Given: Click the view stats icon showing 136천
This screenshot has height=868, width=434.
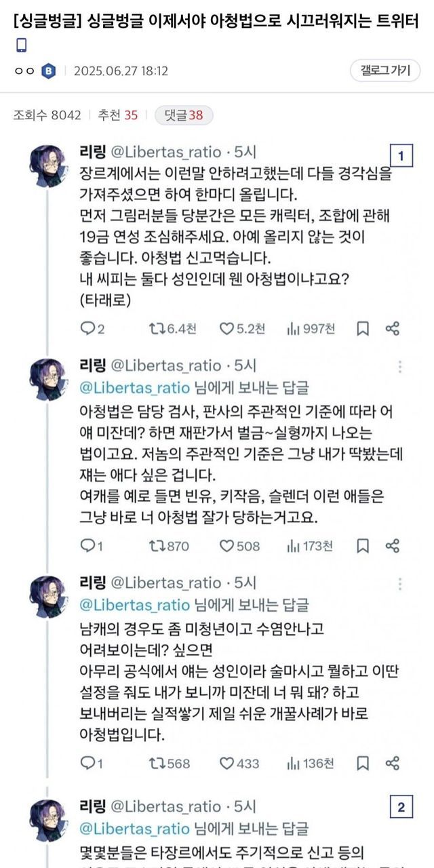Looking at the screenshot, I should [294, 764].
